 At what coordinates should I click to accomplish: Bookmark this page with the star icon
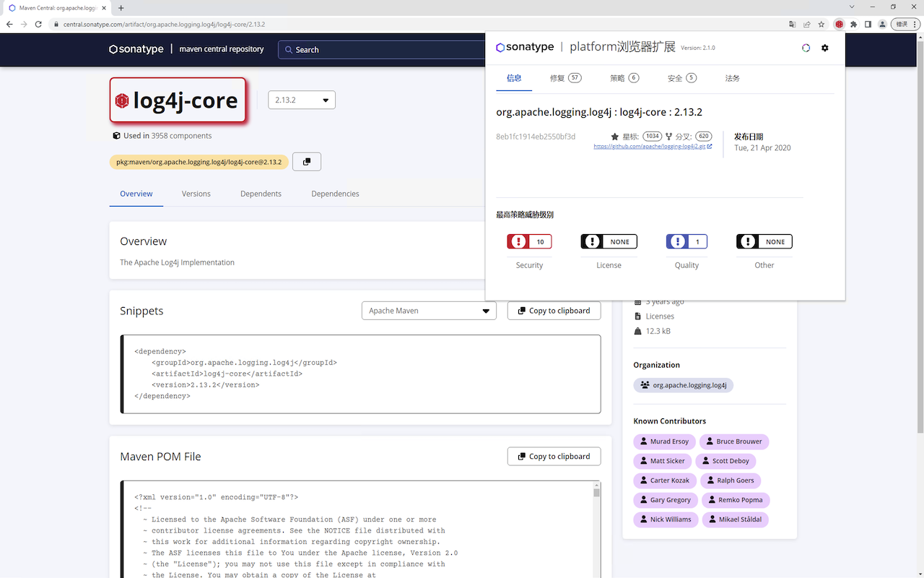(821, 24)
